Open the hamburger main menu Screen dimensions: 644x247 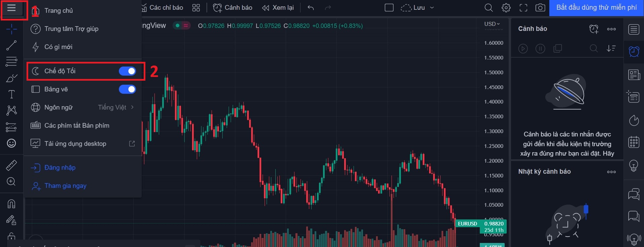11,8
